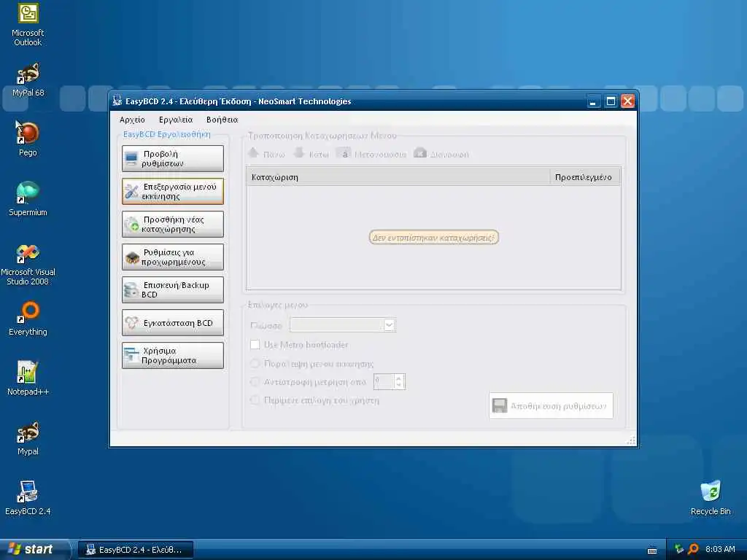The image size is (747, 560).
Task: Click the orange search tray icon
Action: click(694, 549)
